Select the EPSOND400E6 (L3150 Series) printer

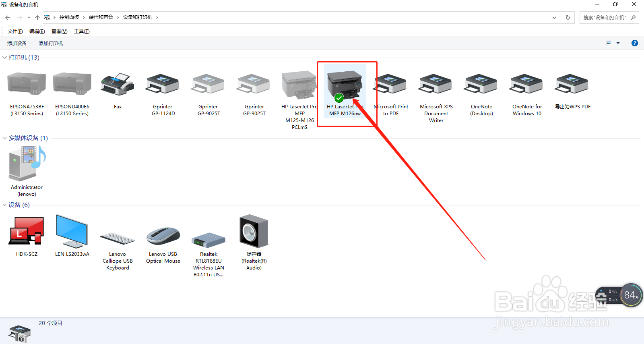72,93
